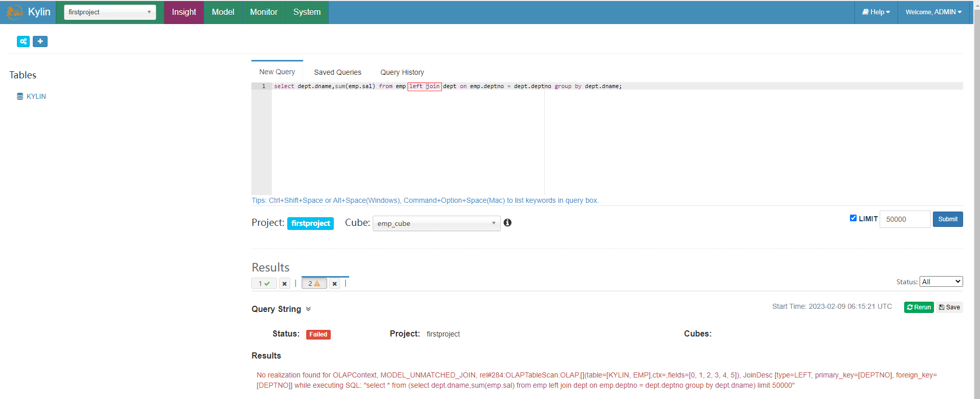
Task: Click the firstproject text beside the Project label in Results
Action: tap(443, 334)
